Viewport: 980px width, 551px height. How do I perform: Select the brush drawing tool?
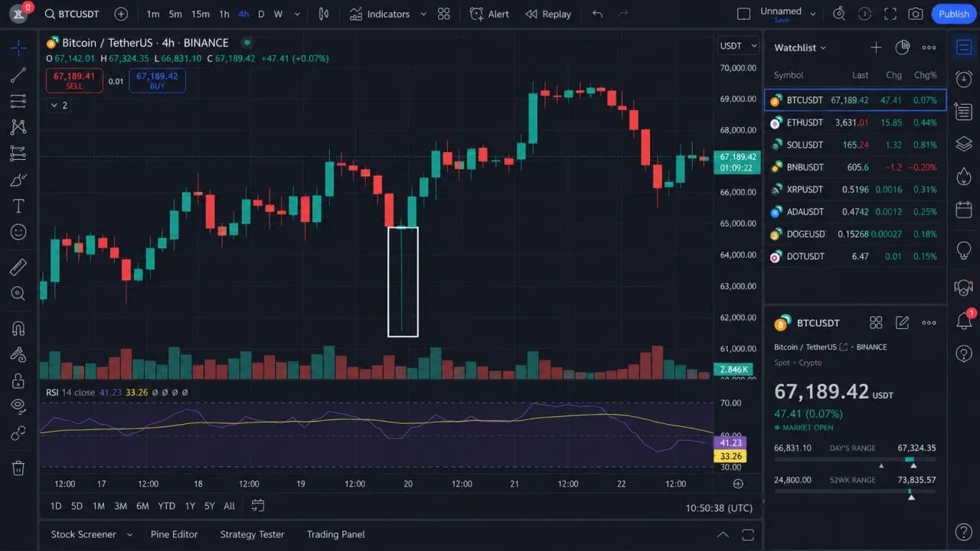(x=18, y=180)
